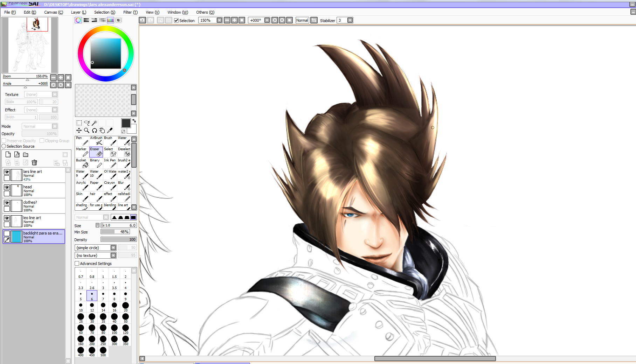Screen dimensions: 636x364
Task: Create a new linework layer
Action: point(17,154)
